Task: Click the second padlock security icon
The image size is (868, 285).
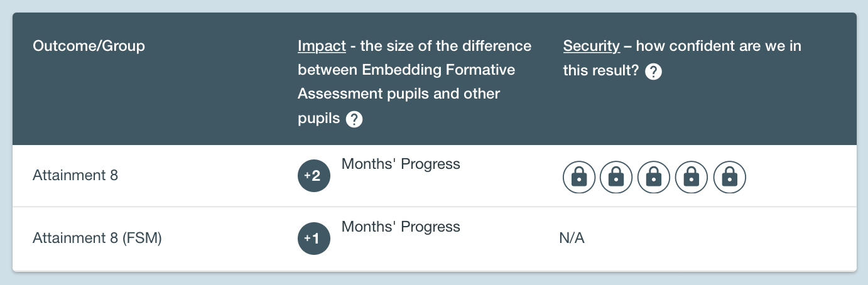Action: (x=616, y=178)
